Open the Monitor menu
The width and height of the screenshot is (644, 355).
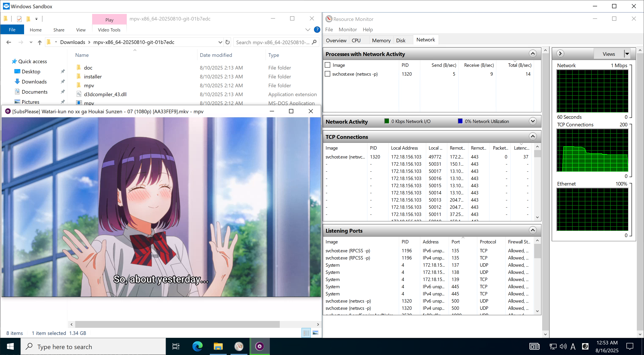pos(348,30)
